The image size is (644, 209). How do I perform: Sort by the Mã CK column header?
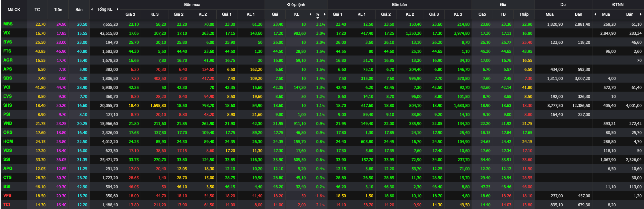coord(14,10)
